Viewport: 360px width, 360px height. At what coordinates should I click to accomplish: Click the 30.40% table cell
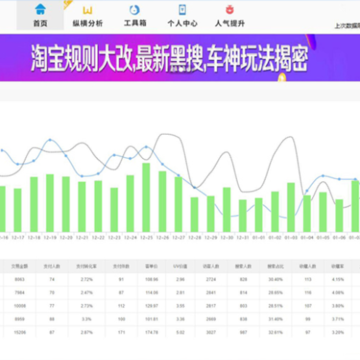tap(276, 279)
